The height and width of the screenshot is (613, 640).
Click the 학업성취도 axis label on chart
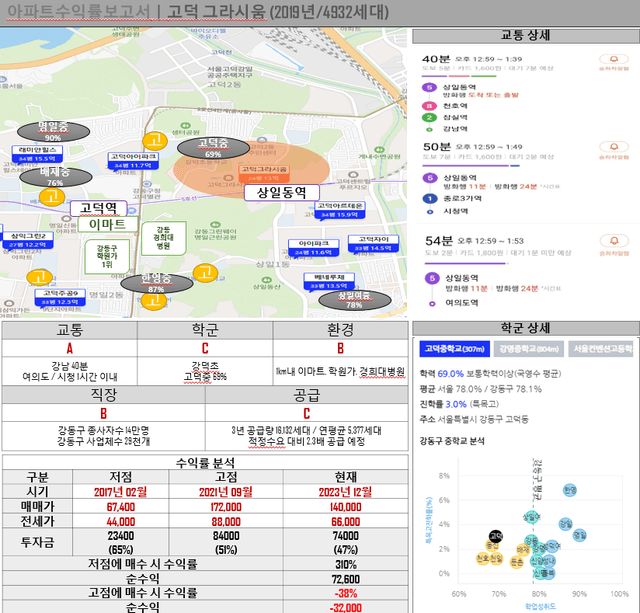pyautogui.click(x=540, y=606)
